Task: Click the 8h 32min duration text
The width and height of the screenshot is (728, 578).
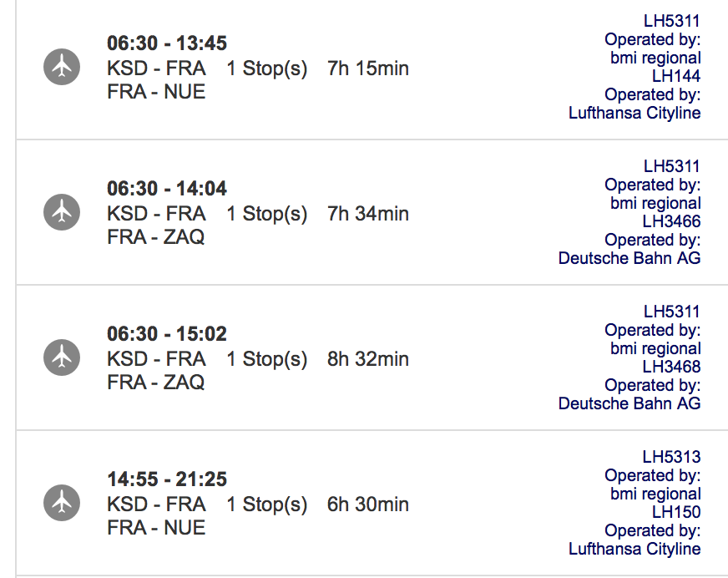Action: 368,359
